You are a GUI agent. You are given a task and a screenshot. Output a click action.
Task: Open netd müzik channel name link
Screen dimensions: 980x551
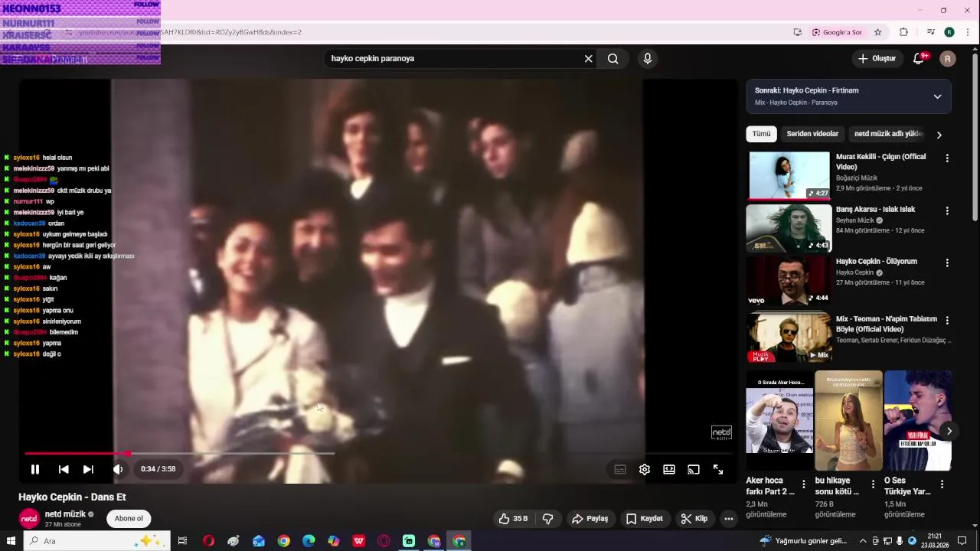(x=65, y=514)
